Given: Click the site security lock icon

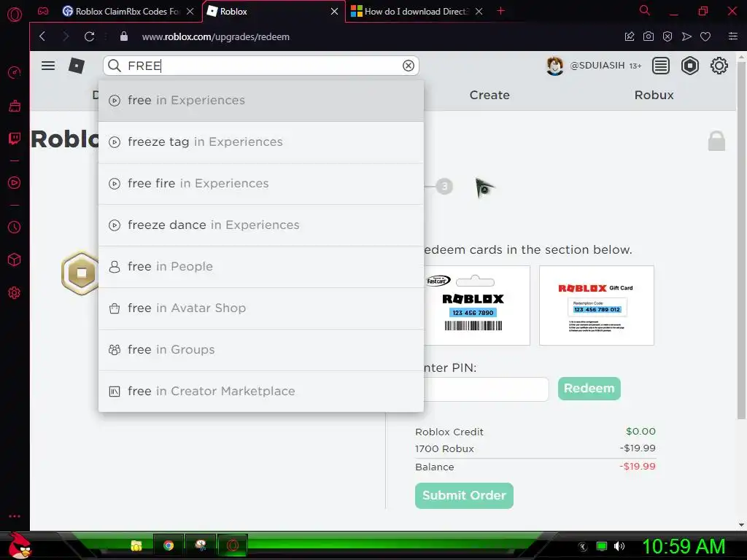Looking at the screenshot, I should click(x=124, y=36).
